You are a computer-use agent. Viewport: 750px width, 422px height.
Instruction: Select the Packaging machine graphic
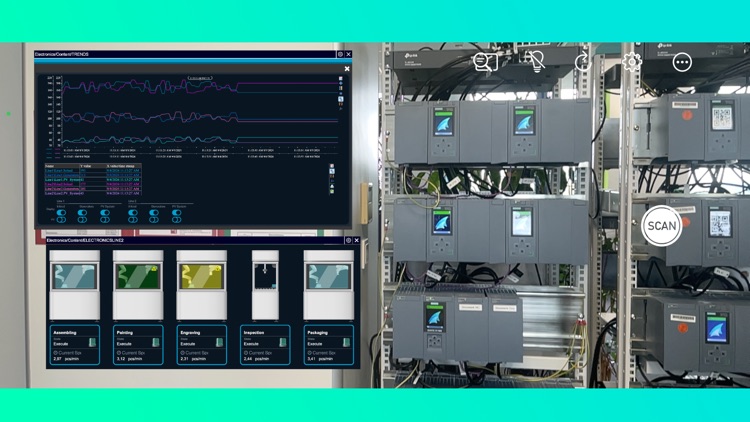point(329,285)
